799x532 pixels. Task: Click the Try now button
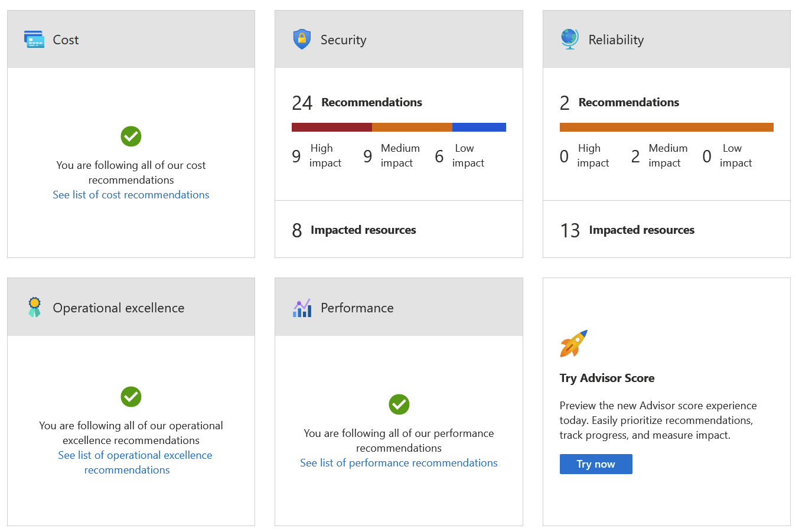pyautogui.click(x=596, y=464)
